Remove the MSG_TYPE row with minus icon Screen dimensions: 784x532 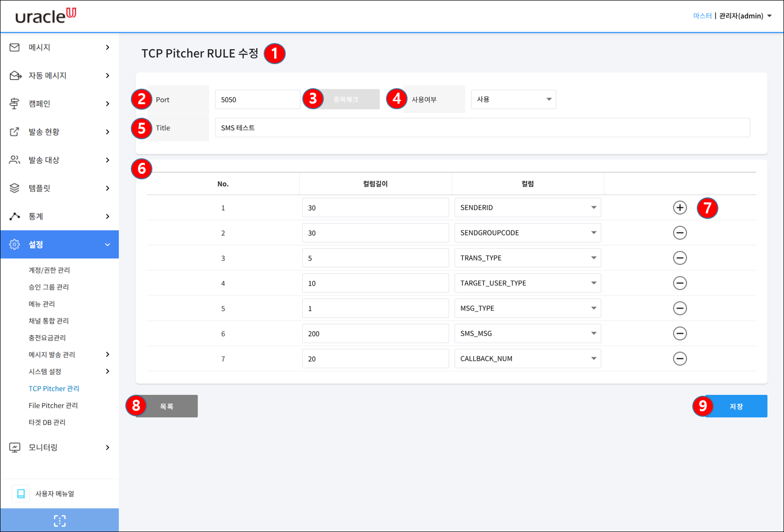680,308
